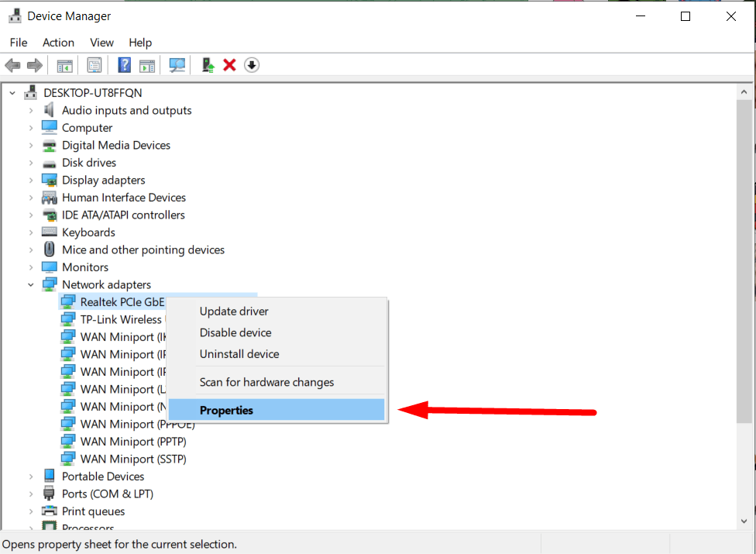Open the View menu
Viewport: 756px width, 554px height.
tap(101, 43)
